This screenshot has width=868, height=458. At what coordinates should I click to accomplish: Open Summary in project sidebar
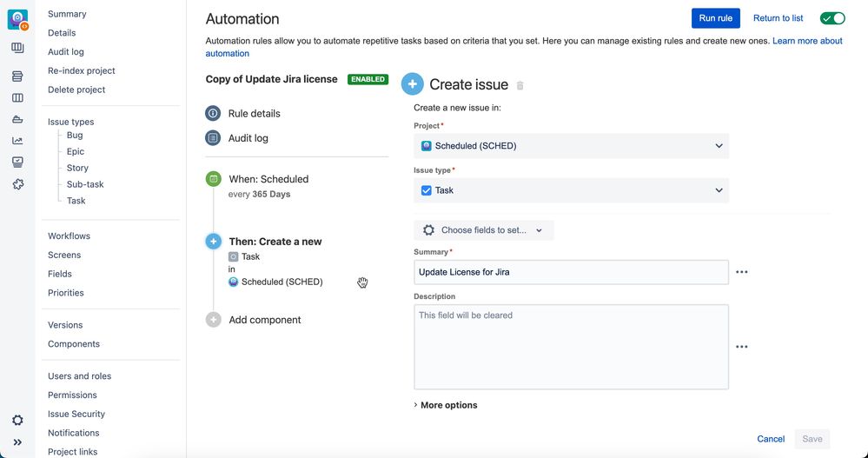pyautogui.click(x=67, y=14)
